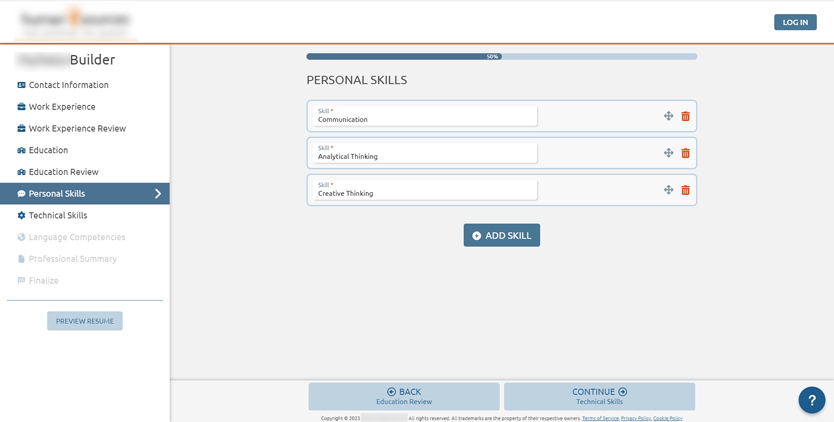Grab the move handle for Communication skill
The width and height of the screenshot is (834, 422).
(668, 116)
